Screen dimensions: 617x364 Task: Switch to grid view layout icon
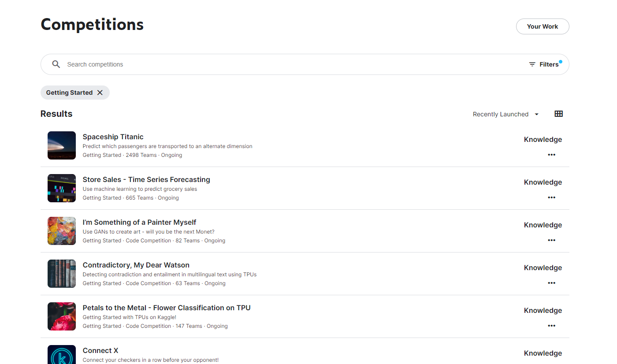[x=558, y=114]
